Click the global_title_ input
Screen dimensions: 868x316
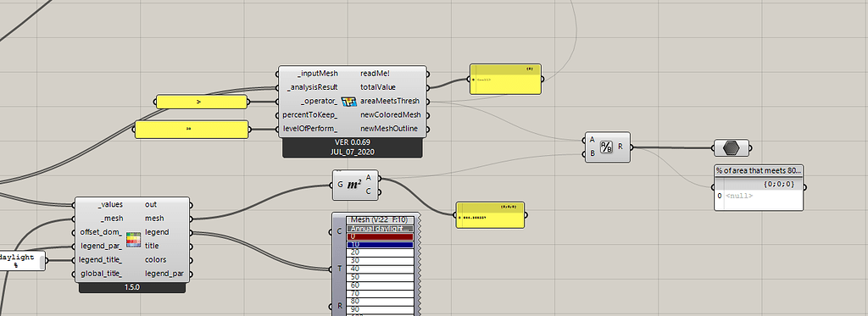102,274
